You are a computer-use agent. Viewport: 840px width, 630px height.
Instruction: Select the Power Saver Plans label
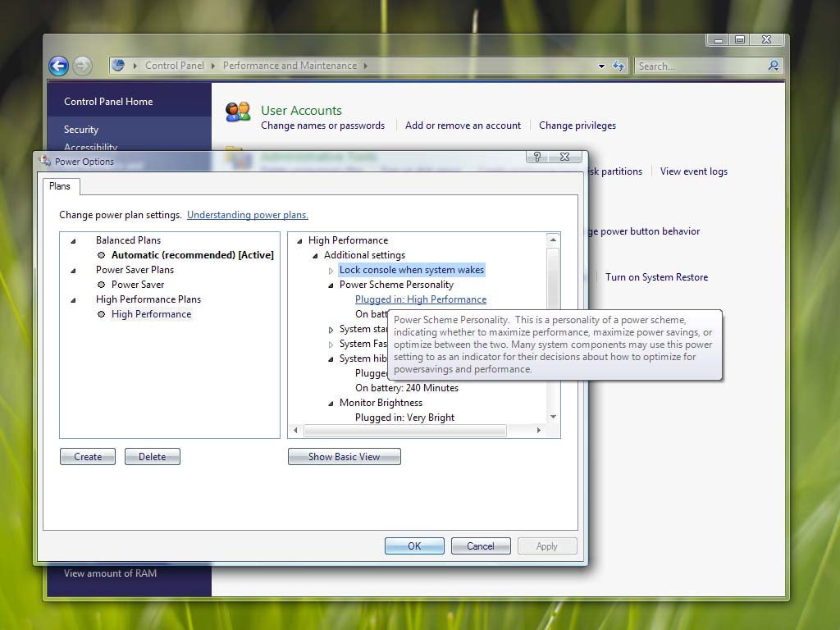pos(135,269)
